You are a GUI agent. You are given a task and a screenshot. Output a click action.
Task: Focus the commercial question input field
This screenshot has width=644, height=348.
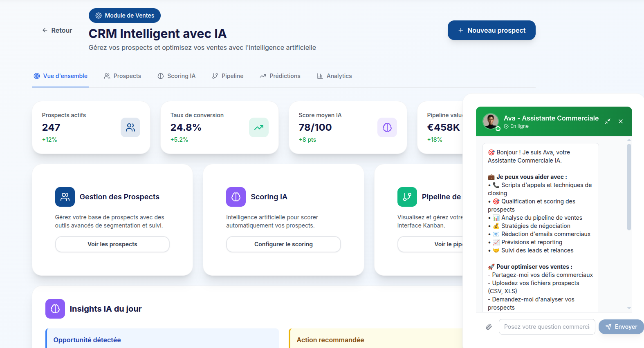tap(547, 327)
